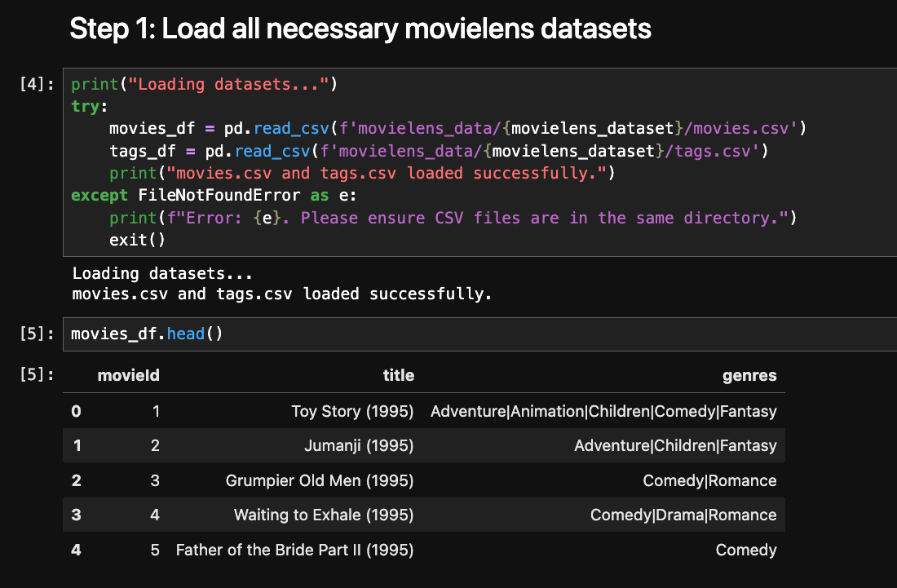Click the 'loaded successfully' output text
Image resolution: width=897 pixels, height=588 pixels.
[x=282, y=294]
